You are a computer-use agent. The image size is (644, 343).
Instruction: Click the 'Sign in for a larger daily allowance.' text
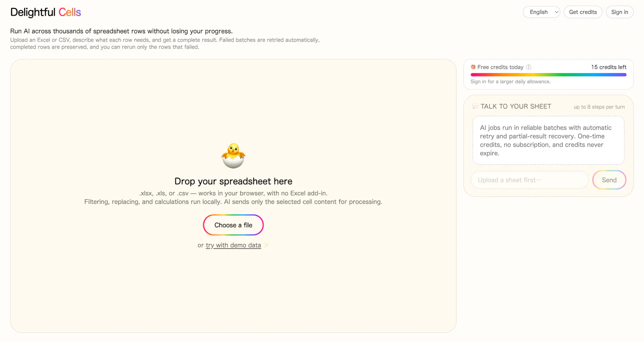[x=510, y=82]
